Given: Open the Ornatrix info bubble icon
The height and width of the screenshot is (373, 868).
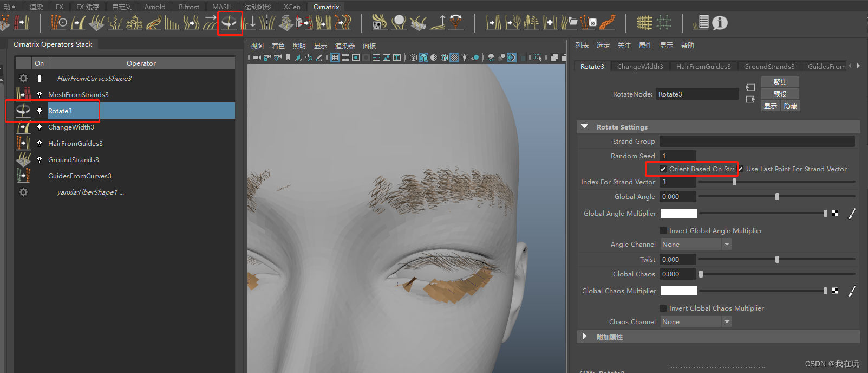Looking at the screenshot, I should click(720, 23).
